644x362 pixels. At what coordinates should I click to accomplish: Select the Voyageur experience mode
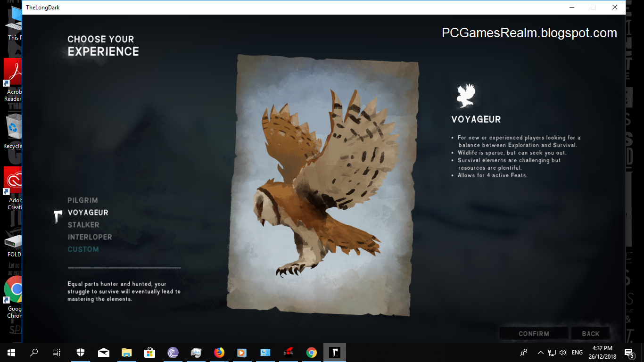click(x=88, y=213)
